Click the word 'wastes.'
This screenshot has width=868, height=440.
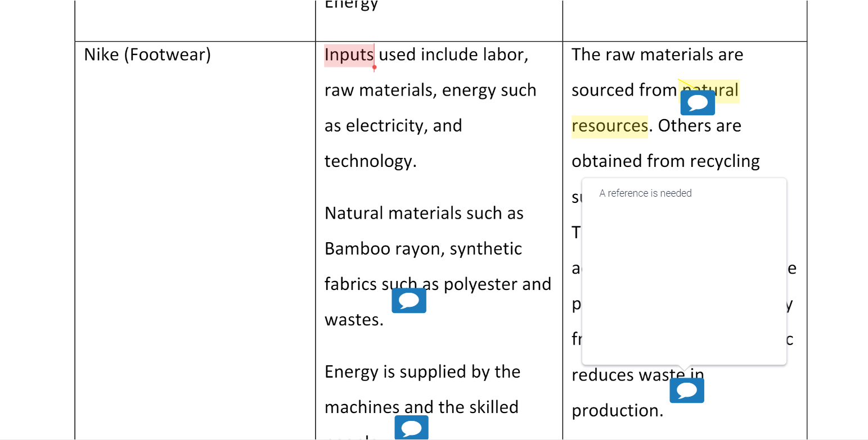354,320
